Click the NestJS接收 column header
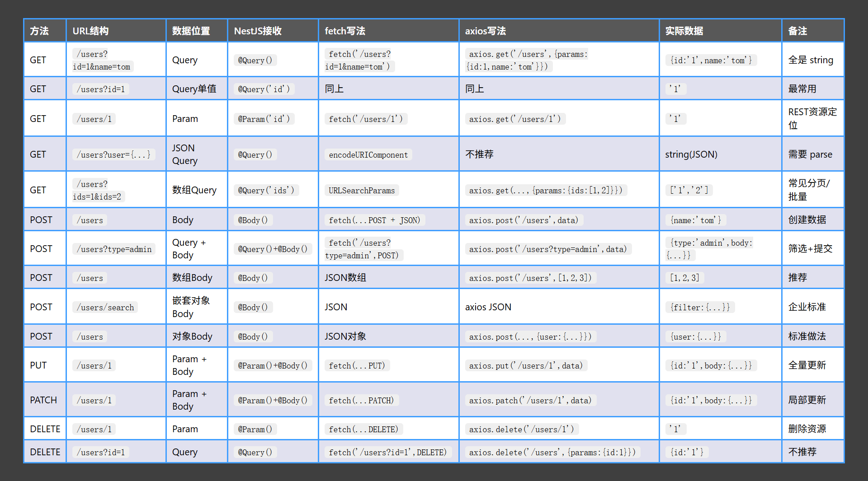The height and width of the screenshot is (481, 868). (x=273, y=31)
